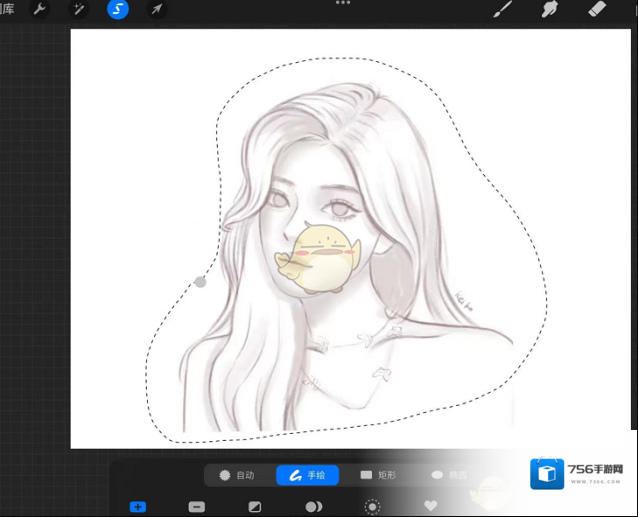Click the three-dot menu at top center
Image resolution: width=638 pixels, height=517 pixels.
[x=343, y=3]
